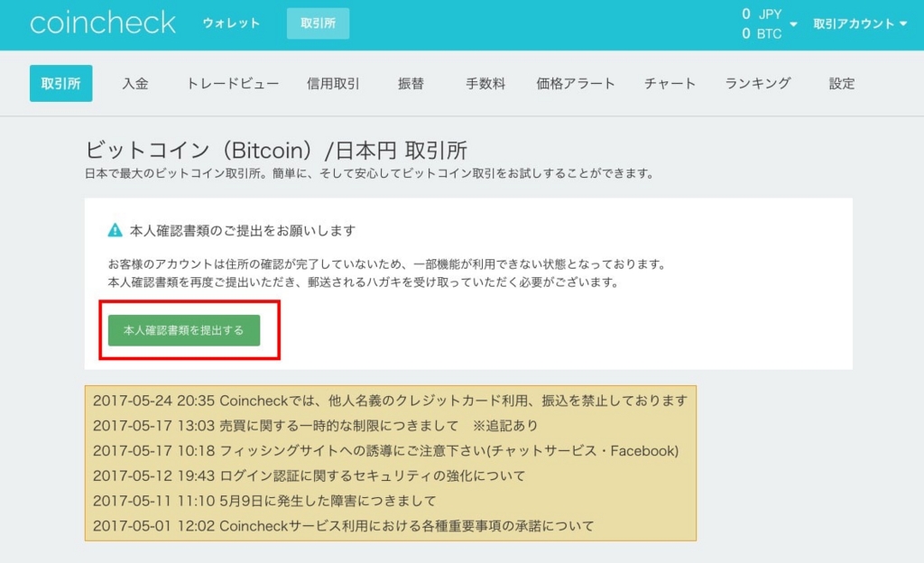Open the 振替 page

click(x=411, y=83)
